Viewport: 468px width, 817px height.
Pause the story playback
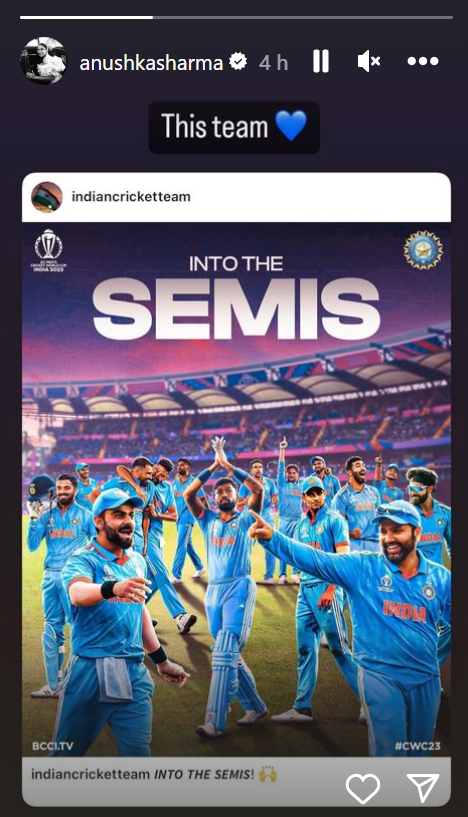point(321,61)
